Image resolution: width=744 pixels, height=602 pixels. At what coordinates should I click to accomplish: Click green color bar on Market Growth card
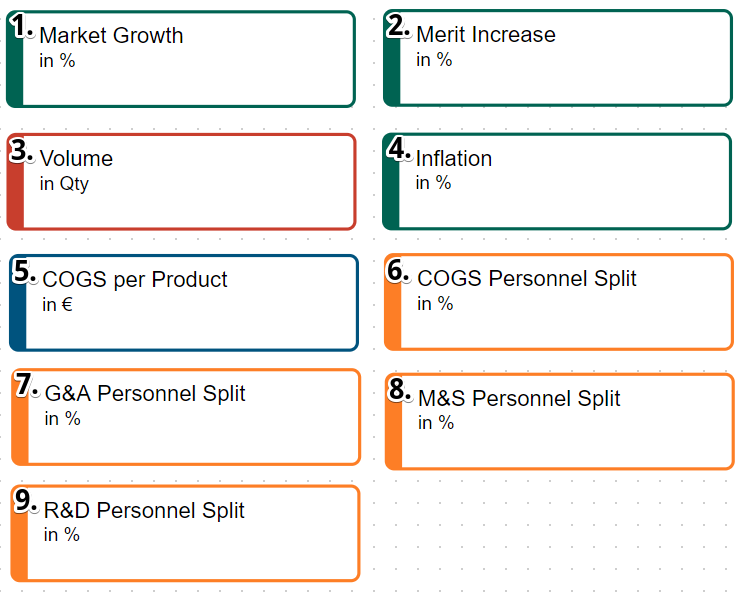(x=14, y=70)
